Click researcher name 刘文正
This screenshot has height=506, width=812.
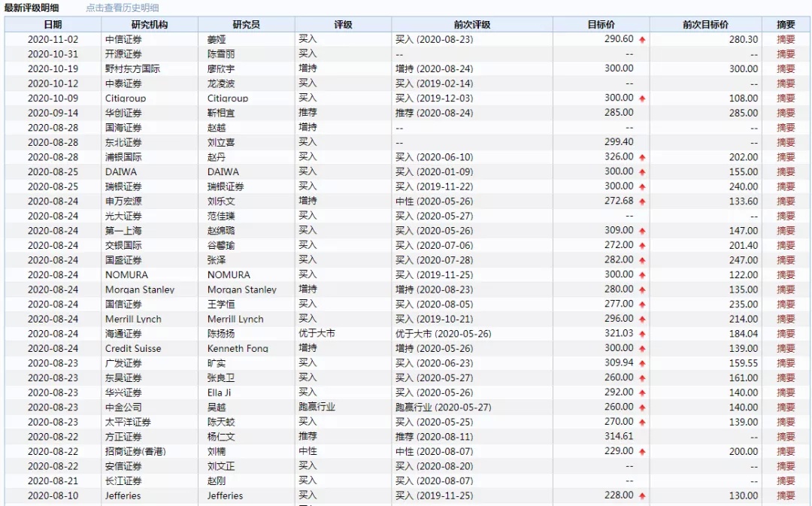point(221,466)
